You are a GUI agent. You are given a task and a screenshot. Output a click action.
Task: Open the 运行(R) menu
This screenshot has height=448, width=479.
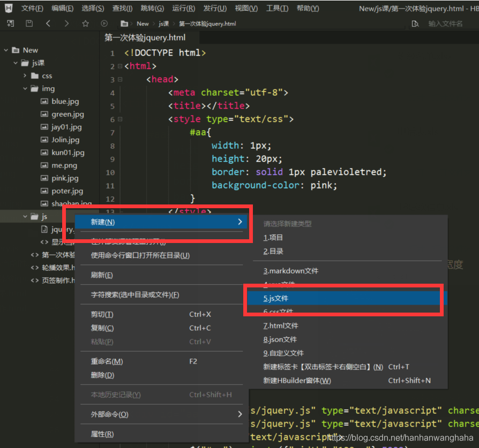(183, 8)
